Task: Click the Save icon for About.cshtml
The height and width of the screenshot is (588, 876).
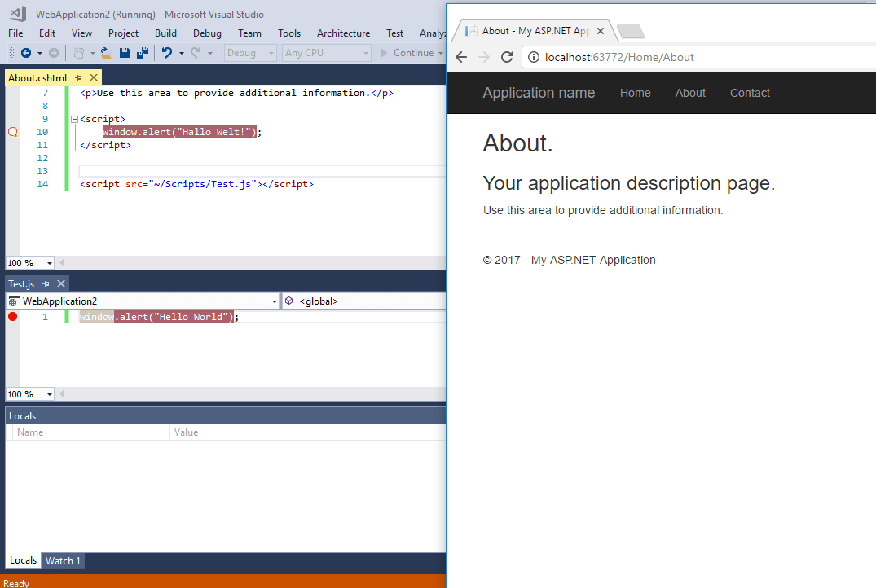Action: pos(123,52)
